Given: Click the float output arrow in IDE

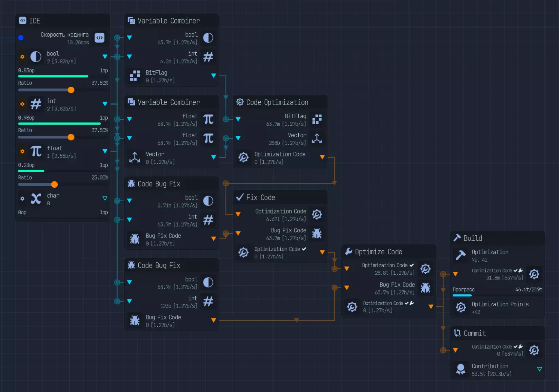Looking at the screenshot, I should (105, 151).
